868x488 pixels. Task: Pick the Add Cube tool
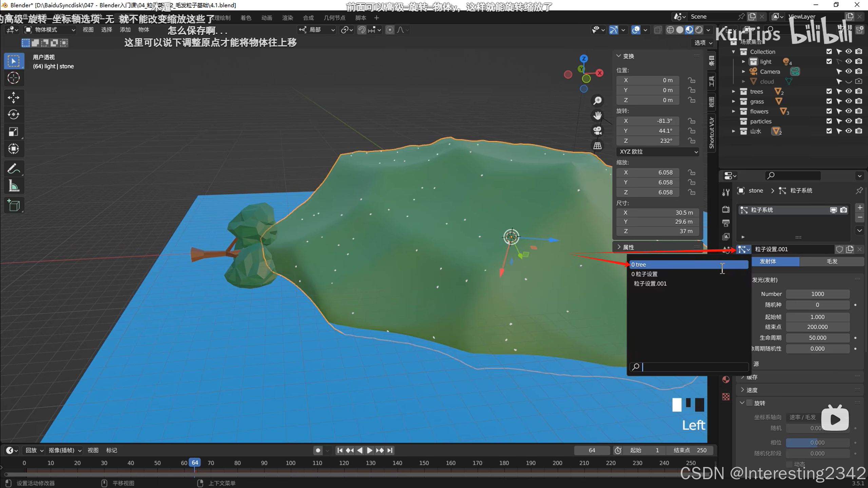pyautogui.click(x=13, y=205)
